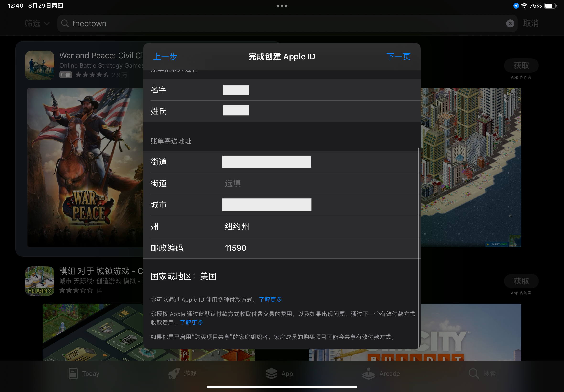564x392 pixels.
Task: Tap the three-dots multitasking icon
Action: (282, 6)
